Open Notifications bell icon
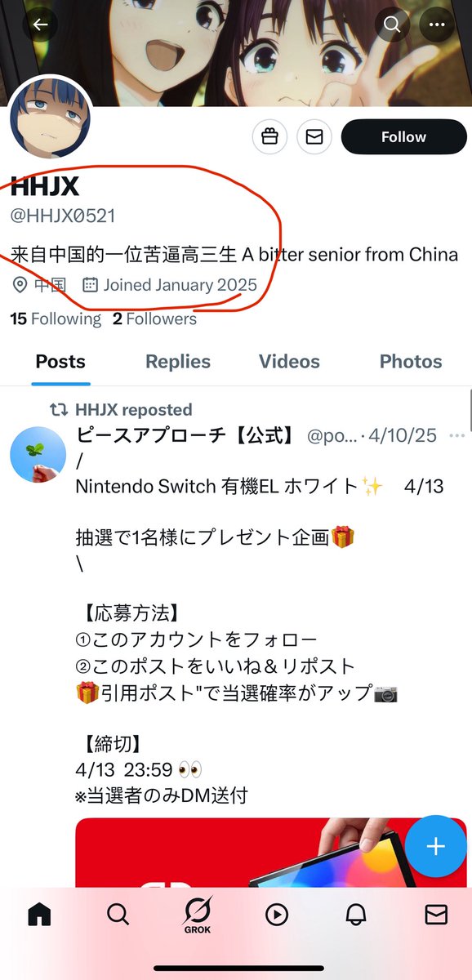Viewport: 472px width, 980px height. click(357, 915)
